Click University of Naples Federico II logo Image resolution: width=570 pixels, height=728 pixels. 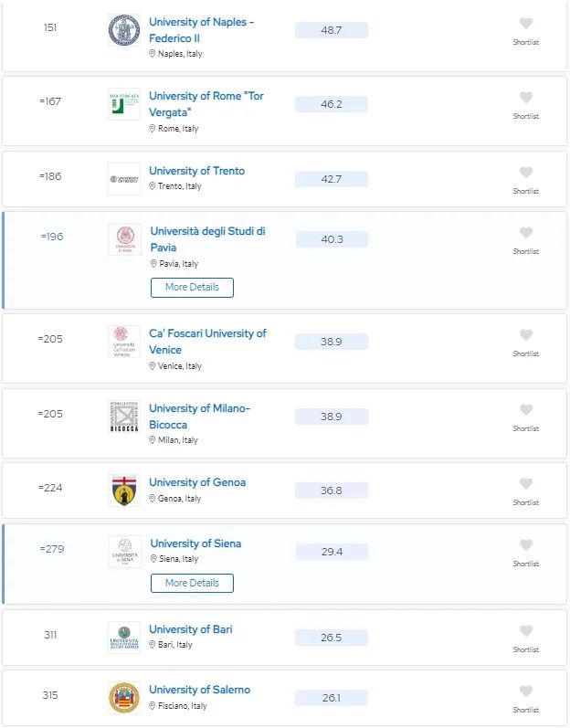click(x=124, y=30)
